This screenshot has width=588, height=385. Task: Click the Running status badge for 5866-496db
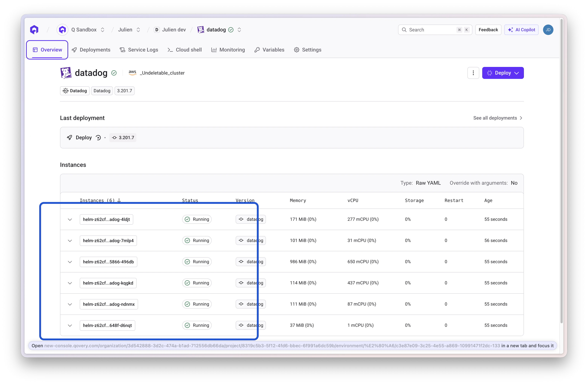click(x=197, y=262)
